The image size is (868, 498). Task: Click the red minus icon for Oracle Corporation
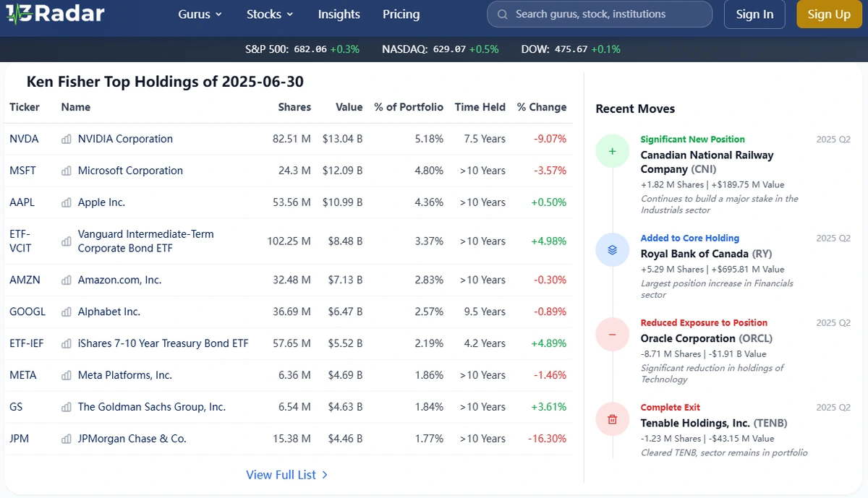[612, 335]
